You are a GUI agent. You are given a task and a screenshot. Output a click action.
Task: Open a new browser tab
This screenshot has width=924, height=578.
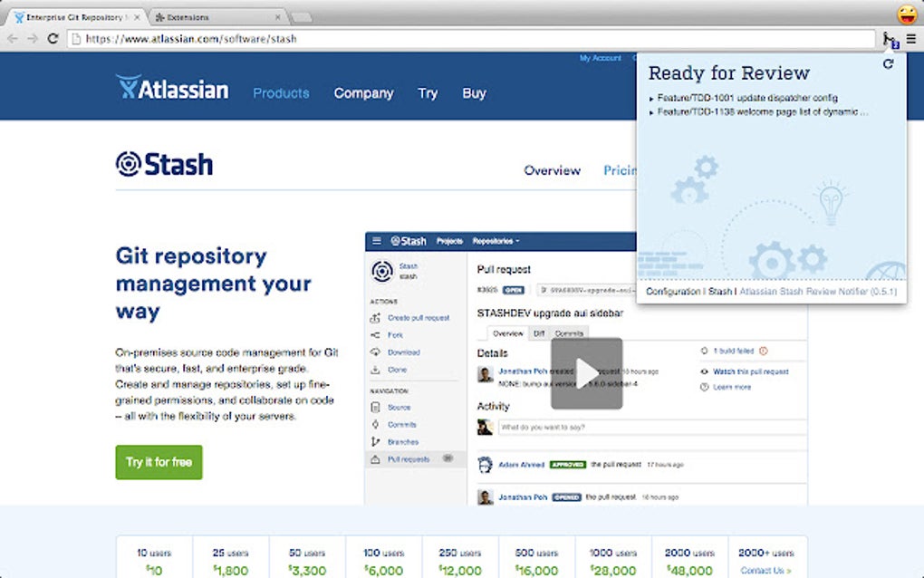(302, 18)
